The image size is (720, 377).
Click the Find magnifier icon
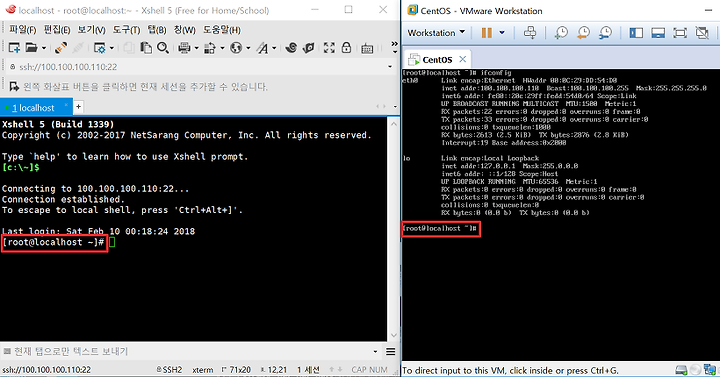163,48
